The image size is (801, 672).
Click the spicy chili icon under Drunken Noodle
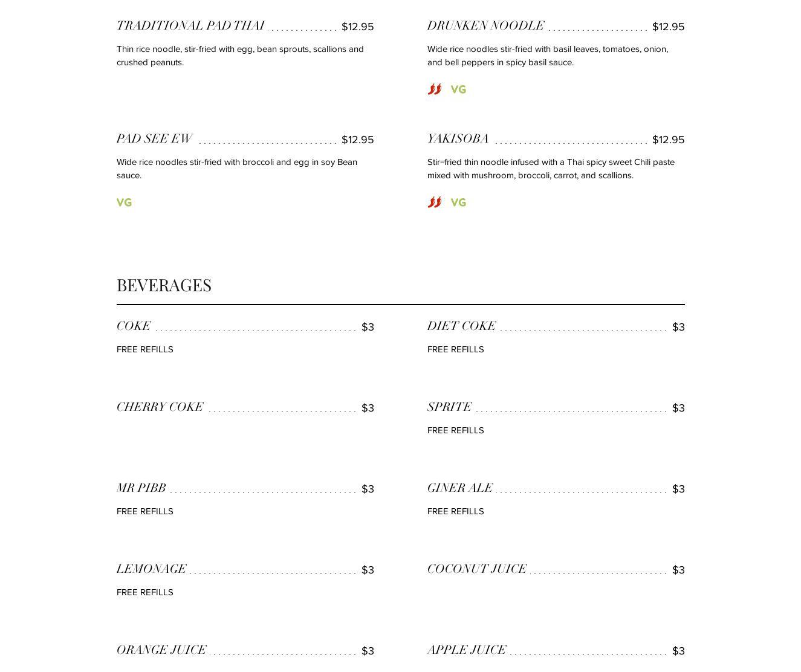434,89
